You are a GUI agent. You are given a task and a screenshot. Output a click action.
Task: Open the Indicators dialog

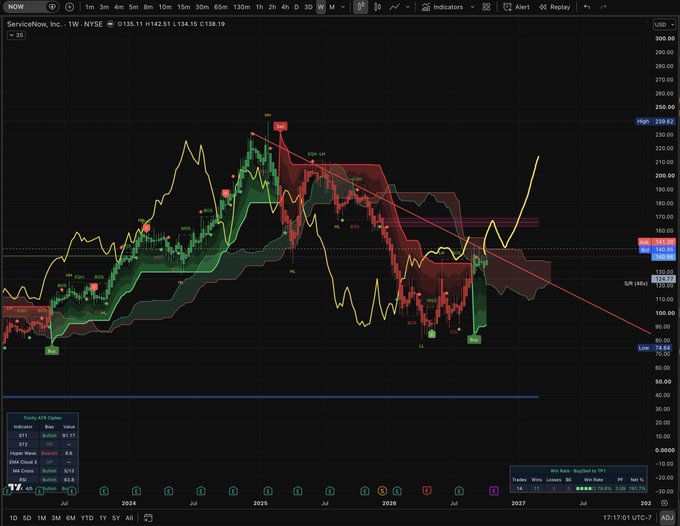click(442, 7)
